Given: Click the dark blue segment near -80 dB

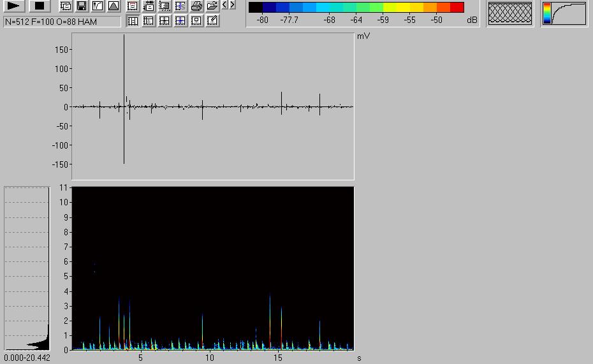Looking at the screenshot, I should coord(269,8).
